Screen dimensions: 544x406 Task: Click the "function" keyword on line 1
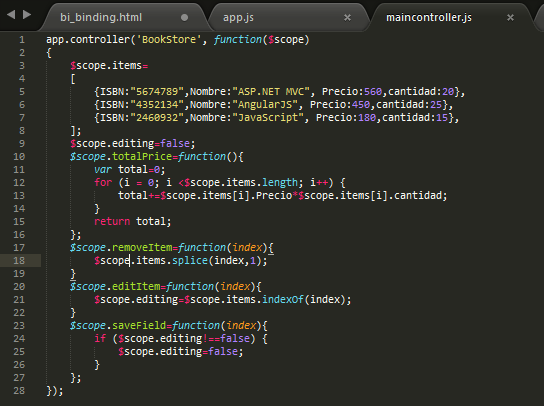[238, 40]
